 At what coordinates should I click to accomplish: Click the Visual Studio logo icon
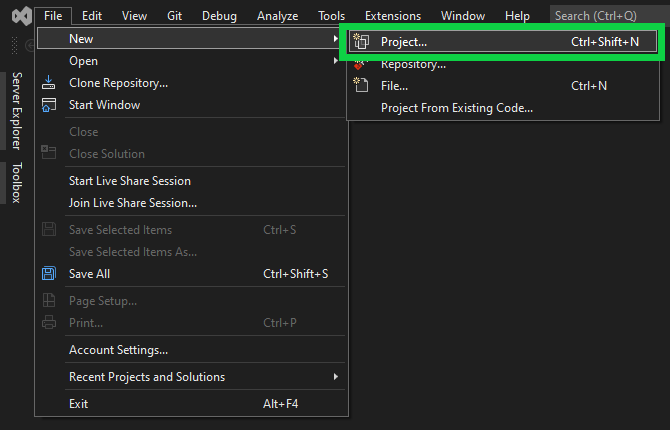click(x=22, y=16)
